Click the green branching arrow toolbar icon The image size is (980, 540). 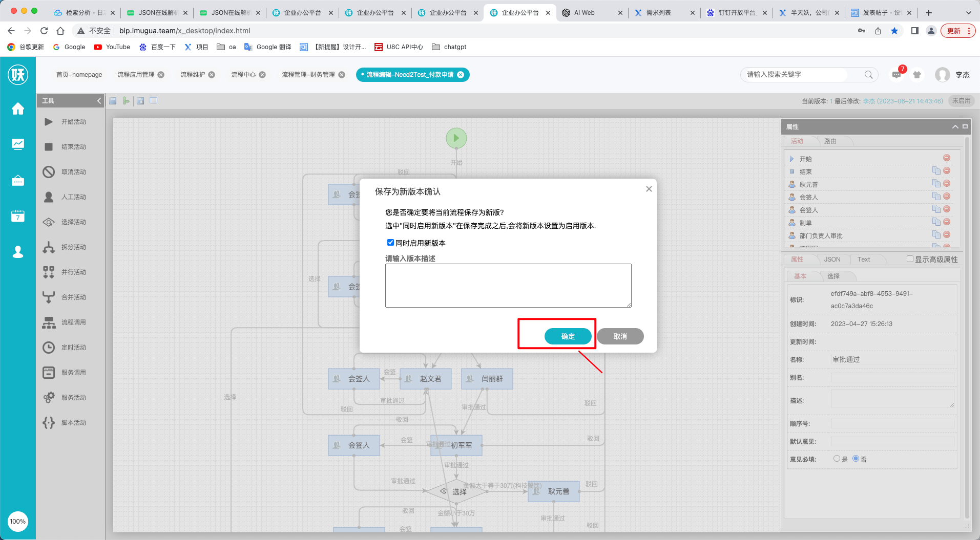(126, 101)
